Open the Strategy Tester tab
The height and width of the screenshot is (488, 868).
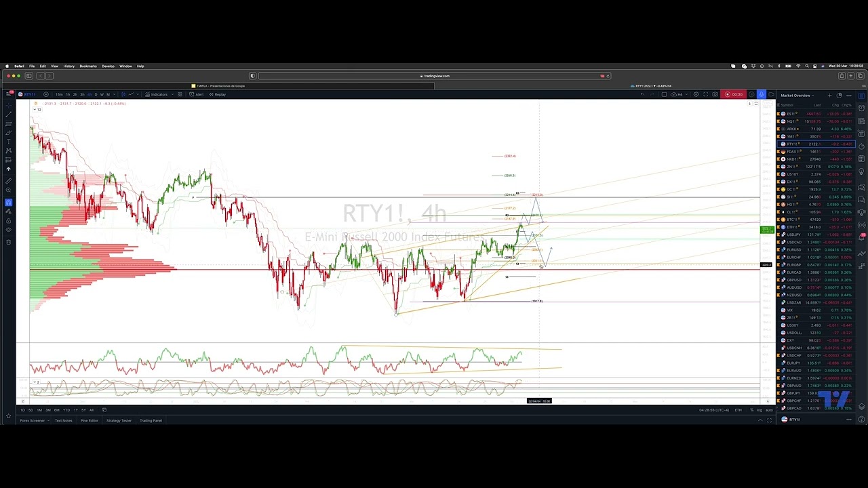pos(119,420)
